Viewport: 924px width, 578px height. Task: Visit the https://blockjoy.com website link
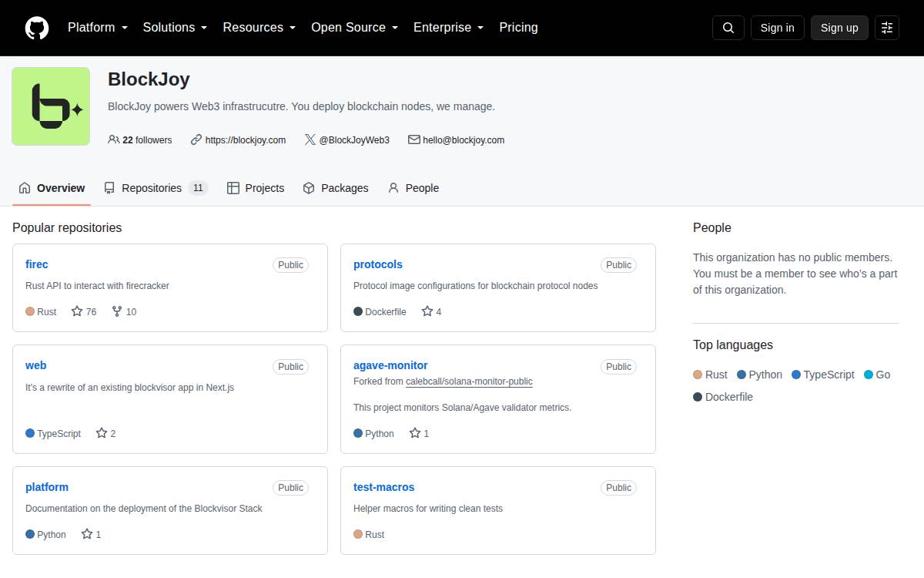point(246,139)
